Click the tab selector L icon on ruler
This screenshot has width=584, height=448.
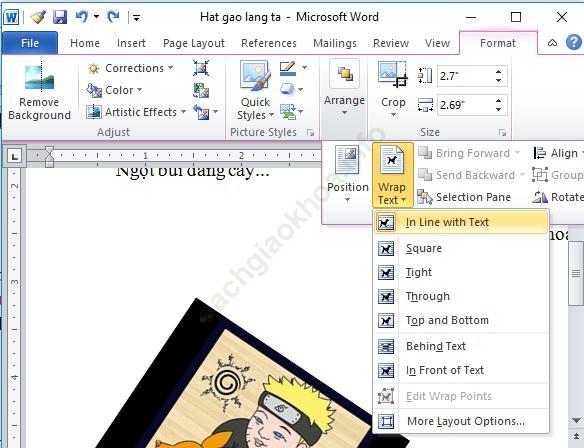pyautogui.click(x=15, y=156)
